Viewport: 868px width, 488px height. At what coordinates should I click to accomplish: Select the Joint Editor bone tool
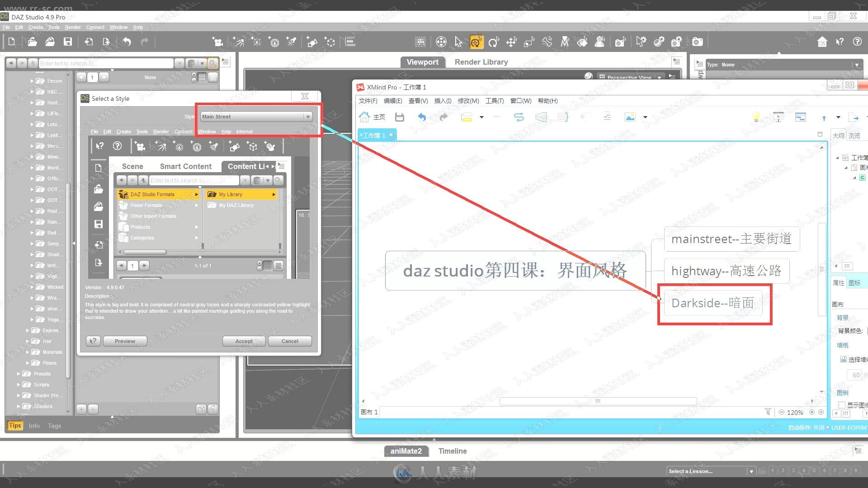[547, 42]
